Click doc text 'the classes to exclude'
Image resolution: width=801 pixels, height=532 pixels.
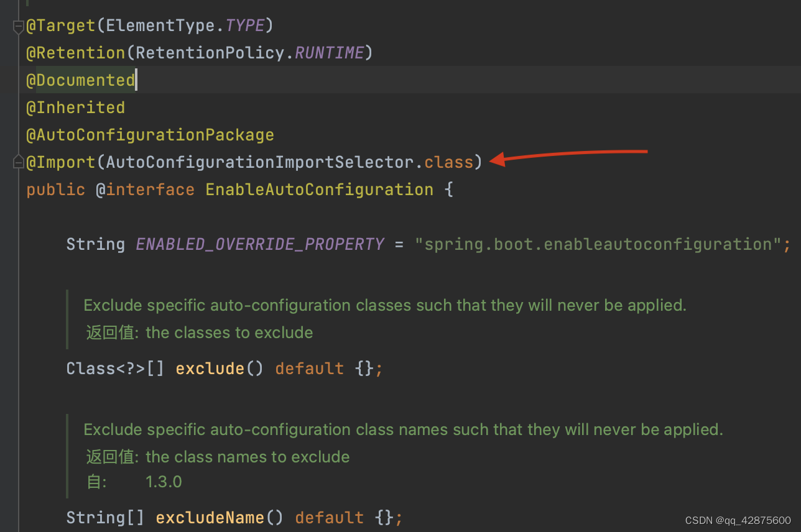(229, 333)
